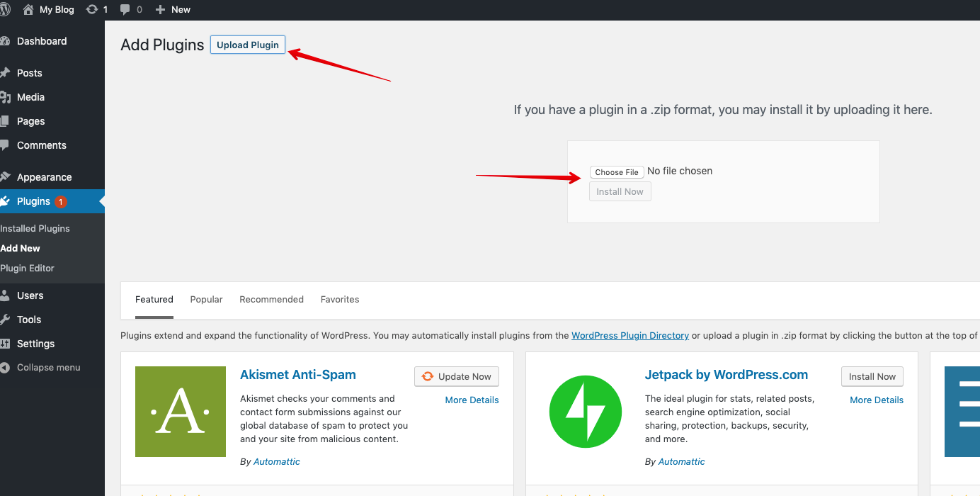View More Details for Akismet
980x496 pixels.
pyautogui.click(x=472, y=400)
